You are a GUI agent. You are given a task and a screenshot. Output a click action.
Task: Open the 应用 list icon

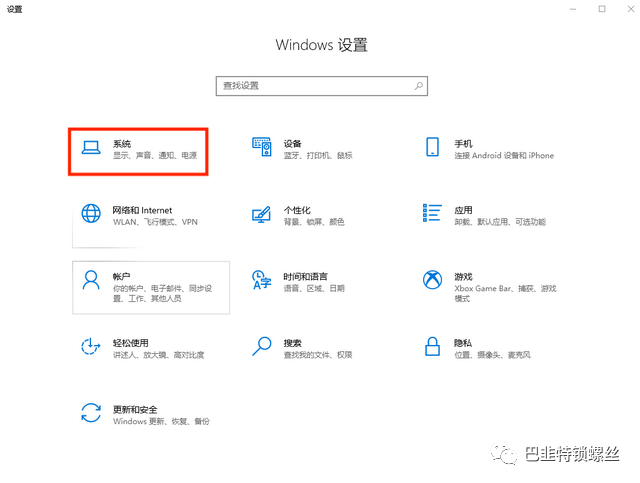coord(432,213)
